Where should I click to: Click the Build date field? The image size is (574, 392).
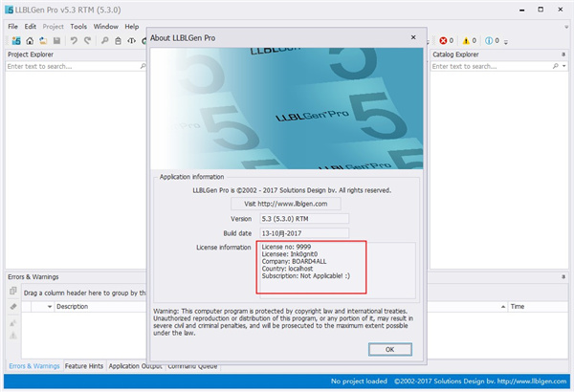[304, 233]
